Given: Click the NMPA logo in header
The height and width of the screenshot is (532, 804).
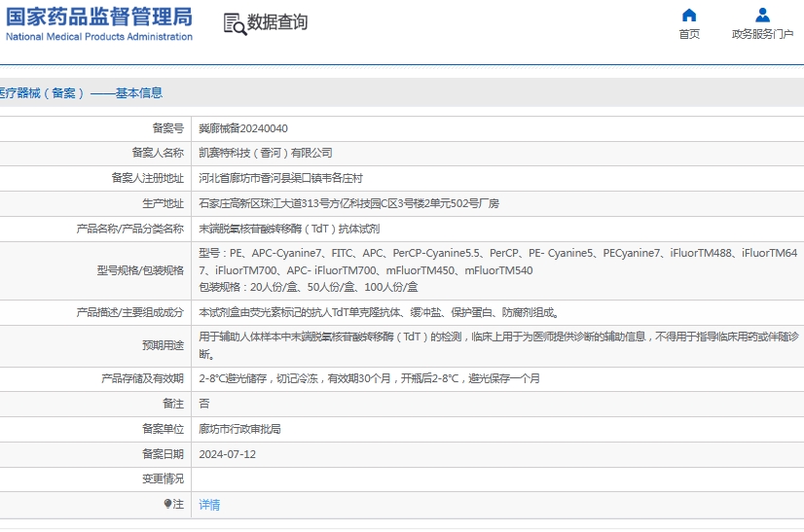Looking at the screenshot, I should click(x=99, y=24).
